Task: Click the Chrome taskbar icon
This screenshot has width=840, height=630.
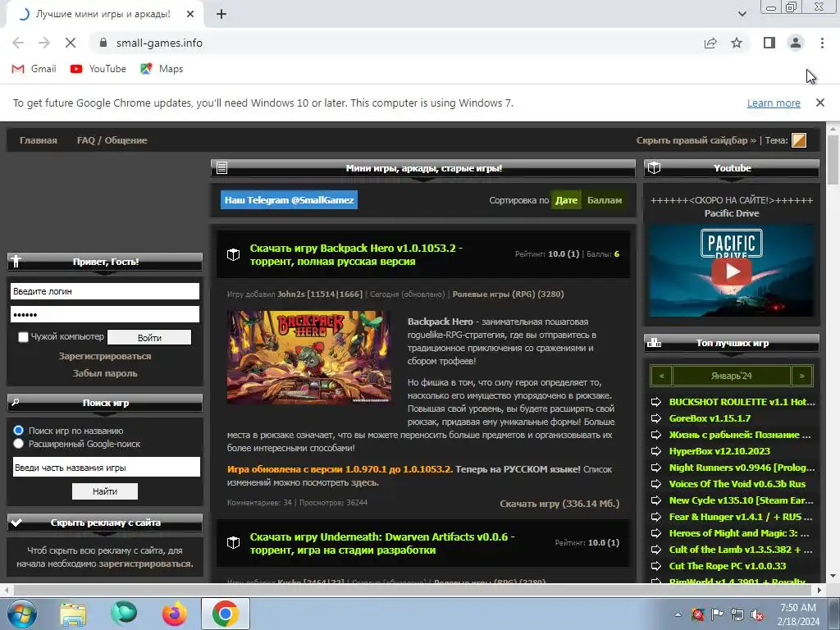Action: pos(225,614)
